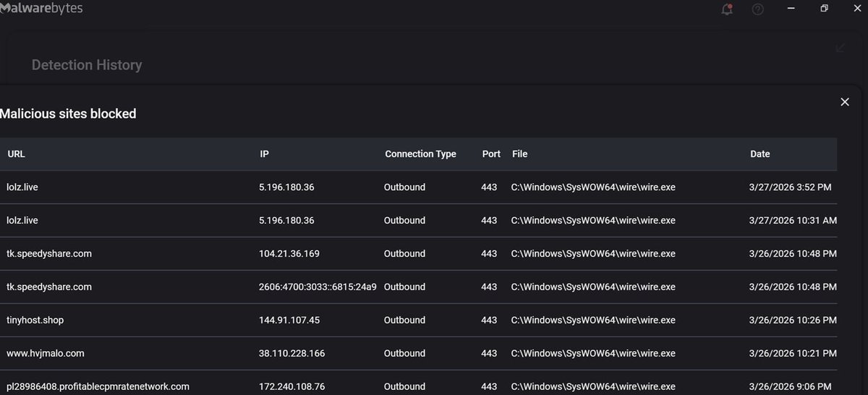Click date 3/26/2026 9:06 PM
Screen dimensions: 868x395
pyautogui.click(x=790, y=386)
